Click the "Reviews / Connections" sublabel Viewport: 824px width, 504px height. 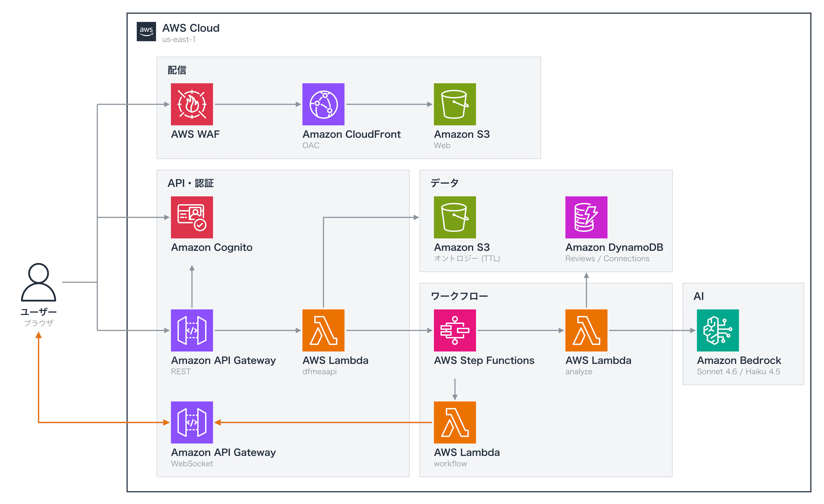tap(607, 259)
